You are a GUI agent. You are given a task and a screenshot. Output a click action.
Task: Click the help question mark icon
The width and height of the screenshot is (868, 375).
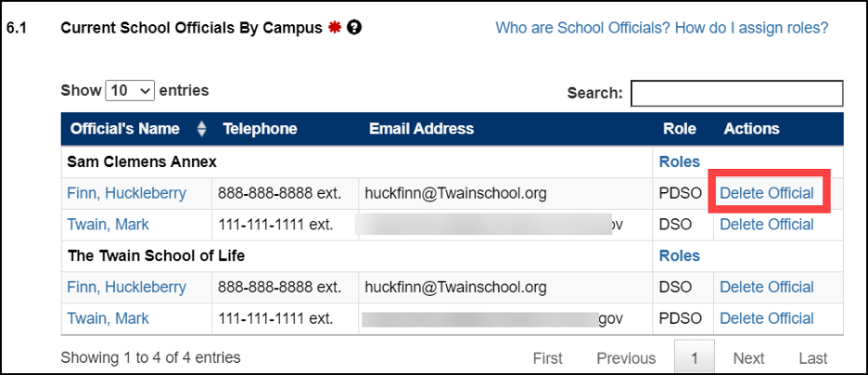pos(354,28)
